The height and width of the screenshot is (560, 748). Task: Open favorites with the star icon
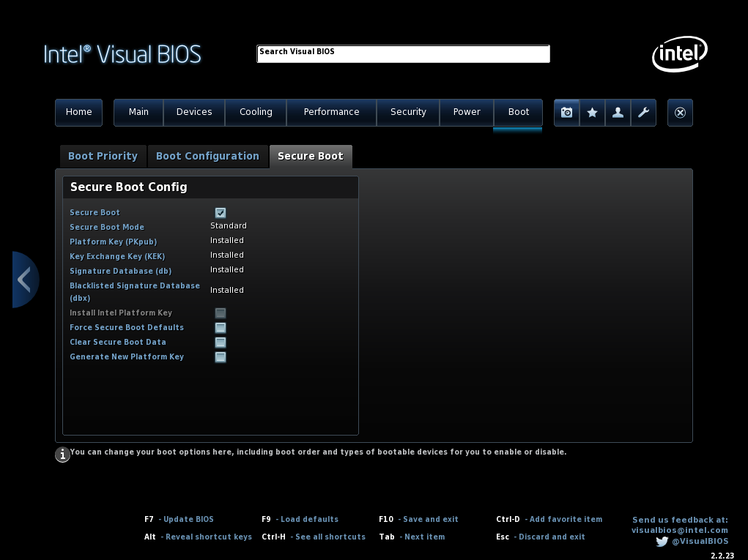pyautogui.click(x=592, y=113)
